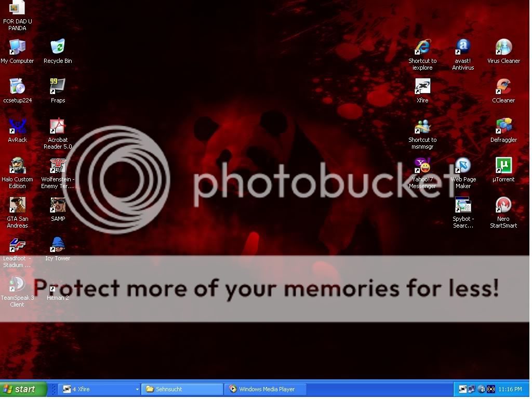Switch to the Windows Media Player taskbar window

click(x=265, y=389)
